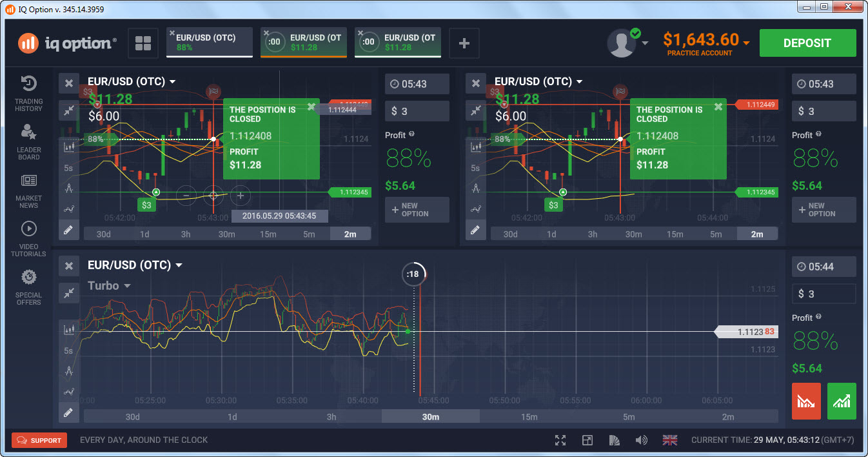Expand the Turbo option type dropdown
Viewport: 868px width, 457px height.
[110, 285]
